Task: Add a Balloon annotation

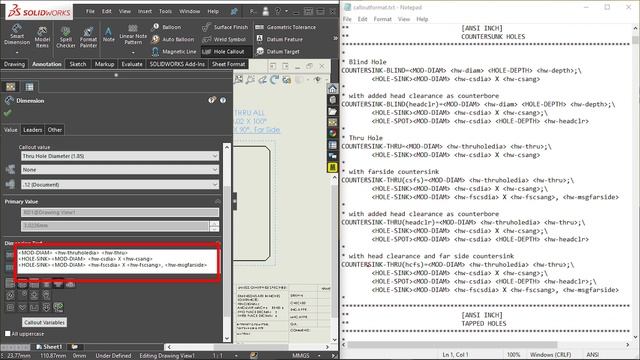Action: point(166,27)
